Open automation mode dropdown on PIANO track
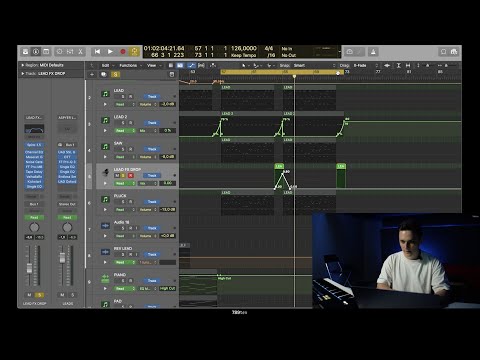Screen dimensions: 480x360 (125, 288)
